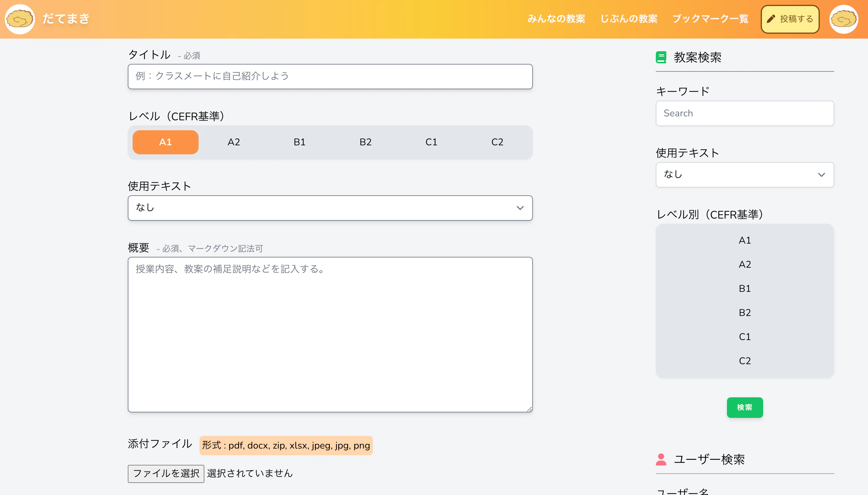
Task: Open the 使用テキスト dropdown in the post form
Action: (330, 208)
